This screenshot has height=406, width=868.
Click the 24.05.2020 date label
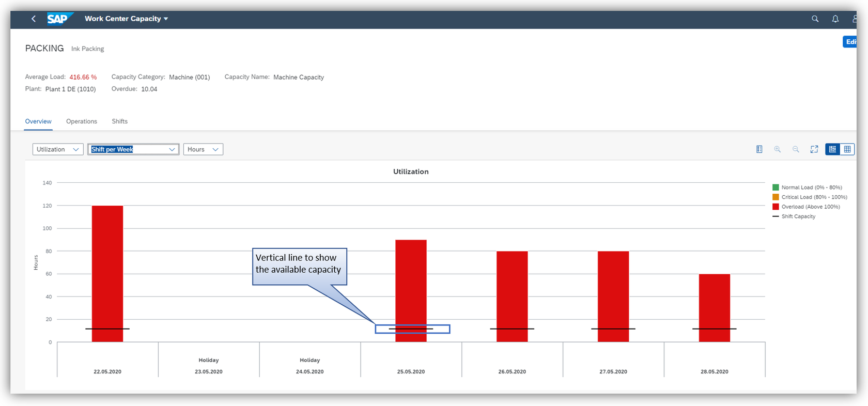pyautogui.click(x=310, y=372)
